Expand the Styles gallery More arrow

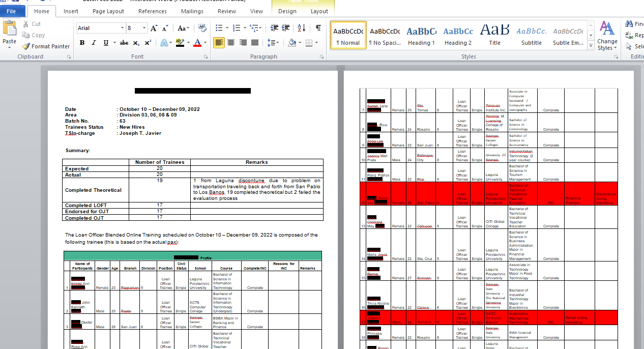coord(591,46)
